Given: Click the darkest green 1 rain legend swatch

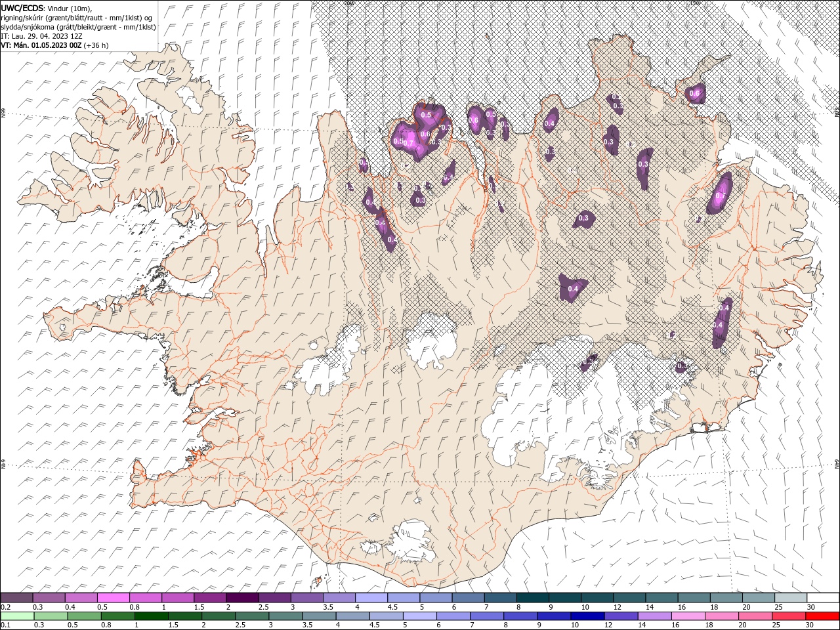Looking at the screenshot, I should (x=152, y=616).
